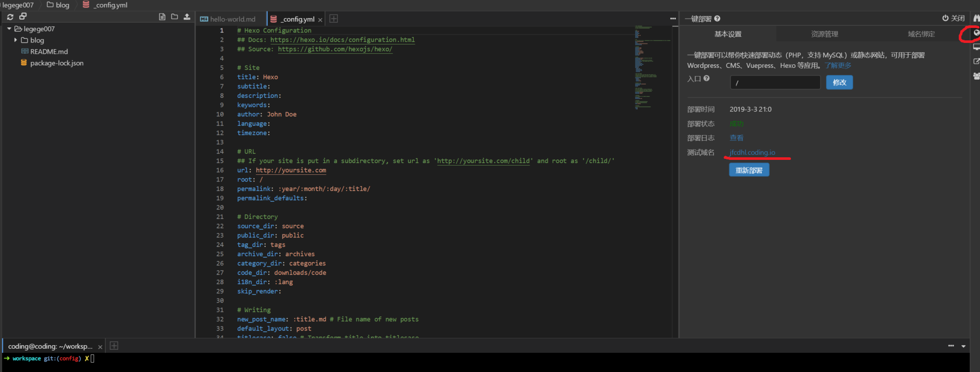Expand the blog folder in tree
980x372 pixels.
16,40
